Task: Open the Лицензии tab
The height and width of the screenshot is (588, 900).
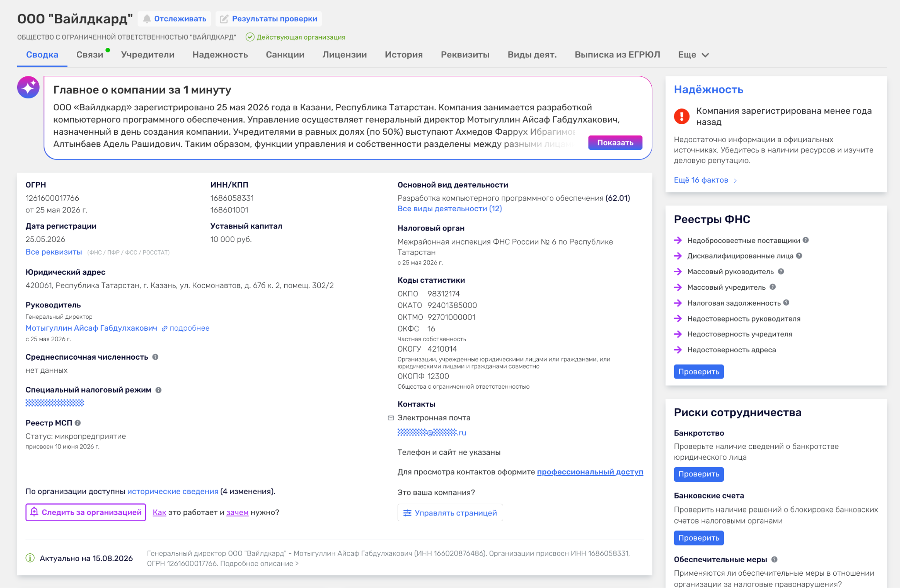Action: 345,55
